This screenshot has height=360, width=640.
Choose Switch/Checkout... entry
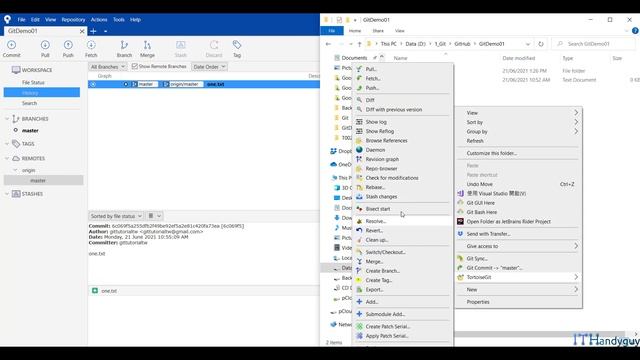[x=403, y=252]
